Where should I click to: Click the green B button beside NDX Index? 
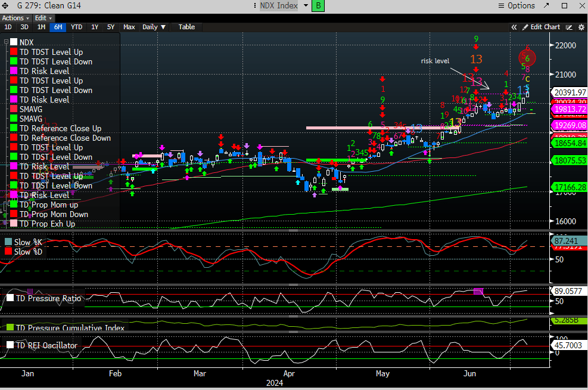(x=319, y=5)
